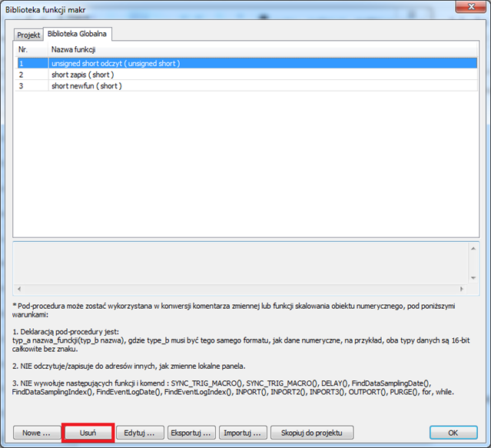
Task: Delete function with Usuń button
Action: [x=88, y=433]
